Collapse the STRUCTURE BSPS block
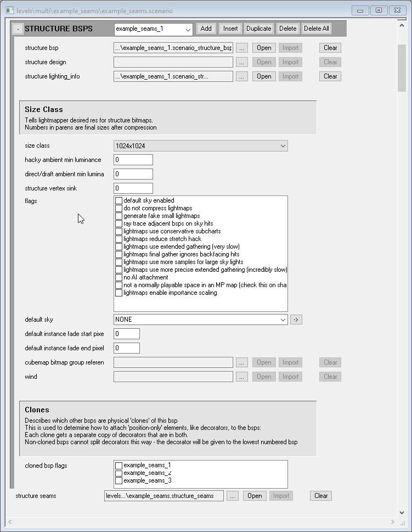The image size is (412, 532). (x=18, y=29)
